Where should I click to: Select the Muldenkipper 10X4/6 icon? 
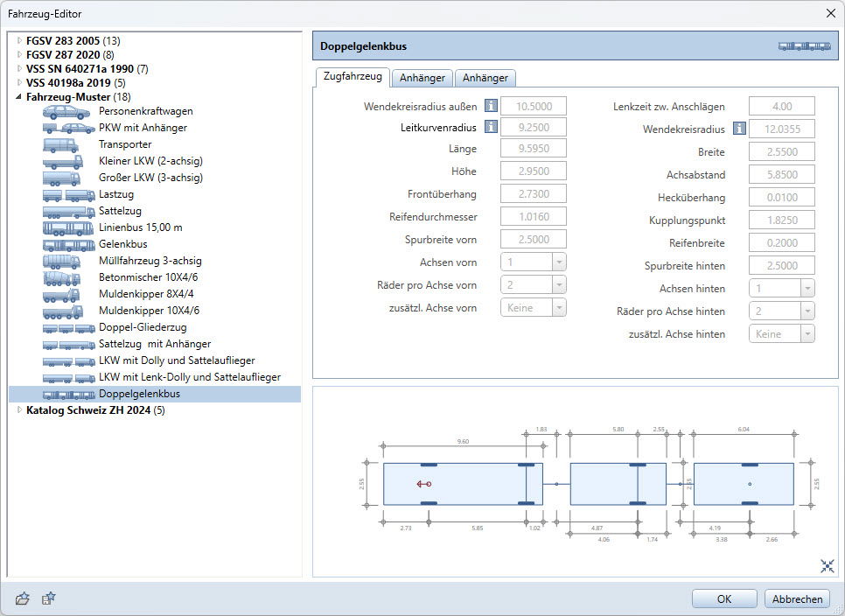pyautogui.click(x=63, y=311)
